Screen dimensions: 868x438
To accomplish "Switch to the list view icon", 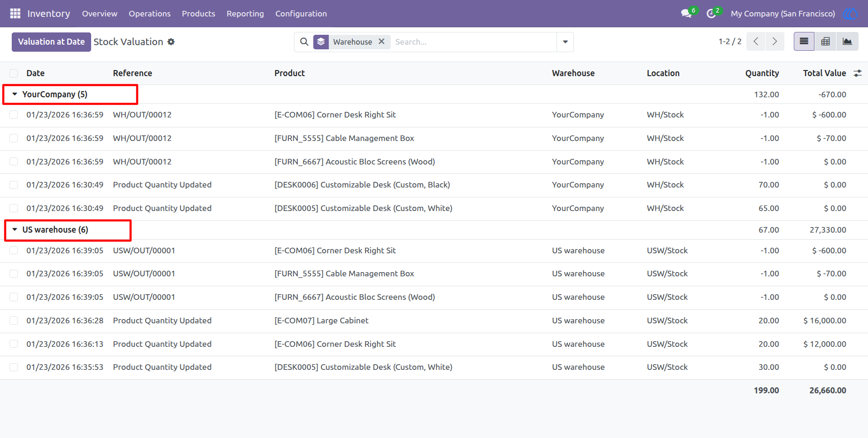I will coord(804,42).
